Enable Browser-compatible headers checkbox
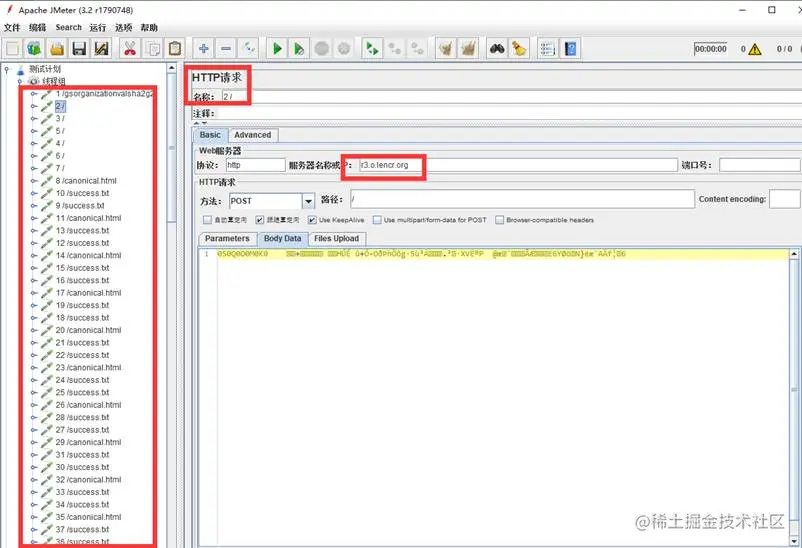The width and height of the screenshot is (802, 548). coord(499,220)
